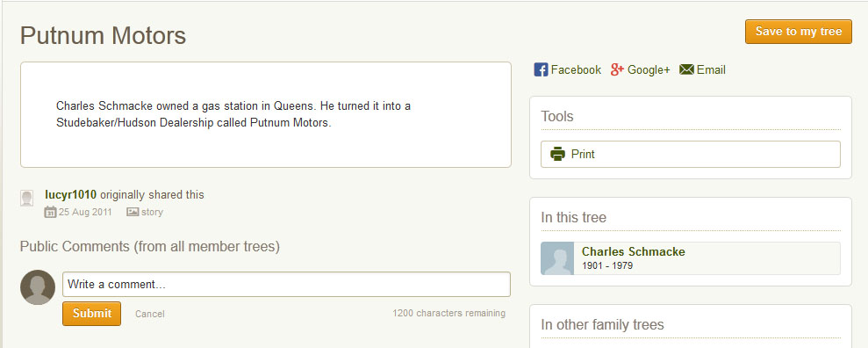
Task: Click the Write a comment field
Action: coord(286,284)
